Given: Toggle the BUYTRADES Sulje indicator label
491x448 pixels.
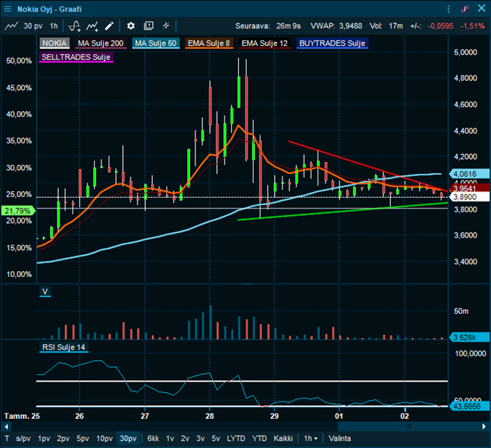Looking at the screenshot, I should point(332,44).
